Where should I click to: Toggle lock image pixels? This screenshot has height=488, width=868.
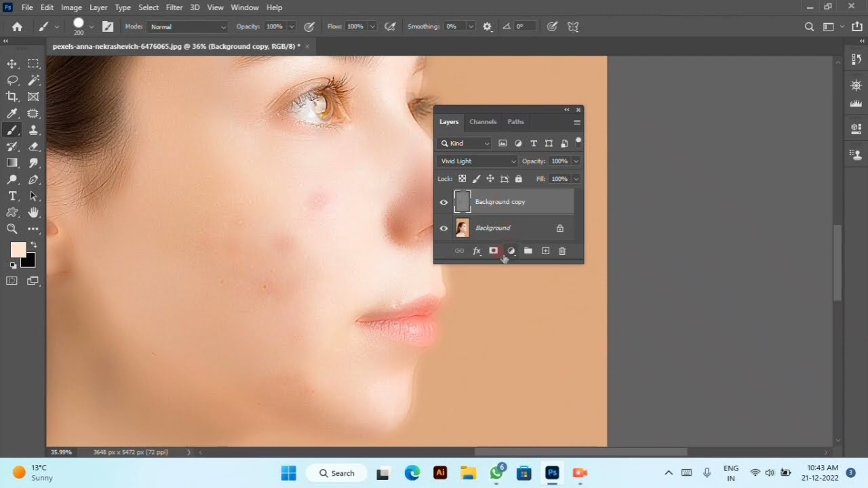click(x=476, y=179)
